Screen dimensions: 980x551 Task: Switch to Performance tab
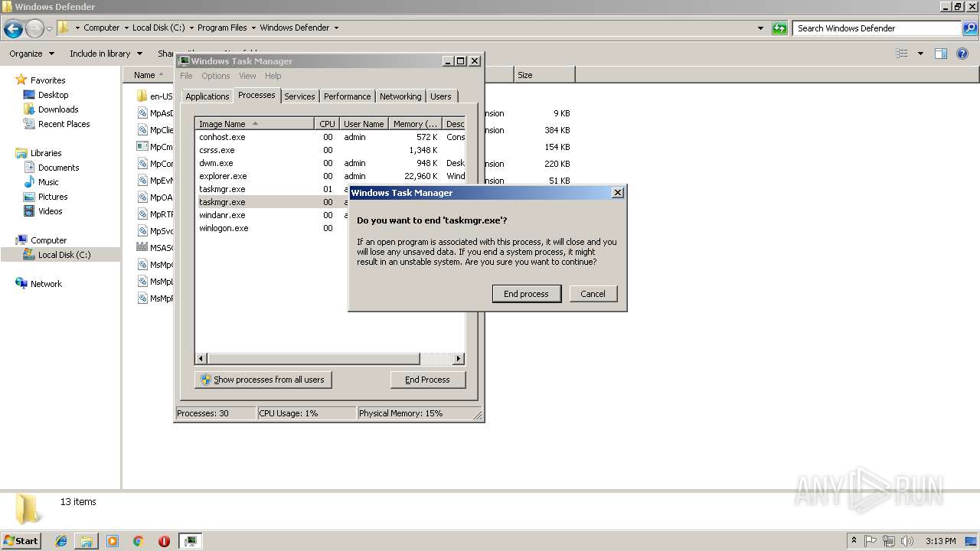[x=347, y=96]
